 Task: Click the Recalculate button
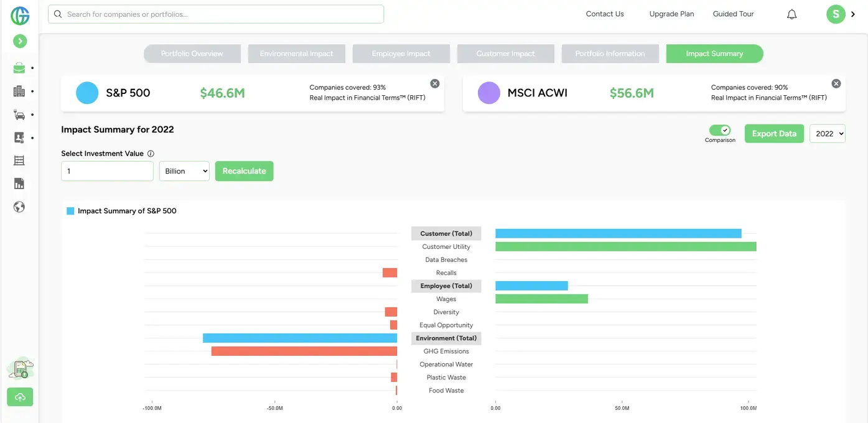[x=244, y=171]
